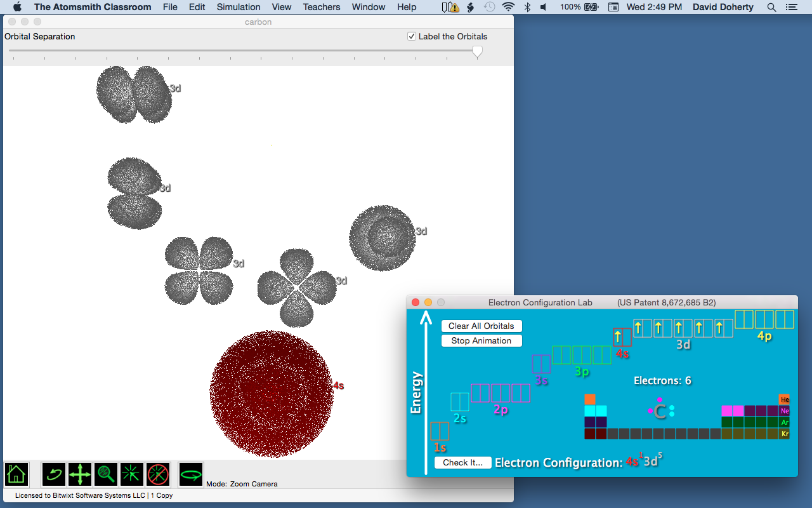Select the rotate camera tool
812x508 pixels.
(x=53, y=474)
